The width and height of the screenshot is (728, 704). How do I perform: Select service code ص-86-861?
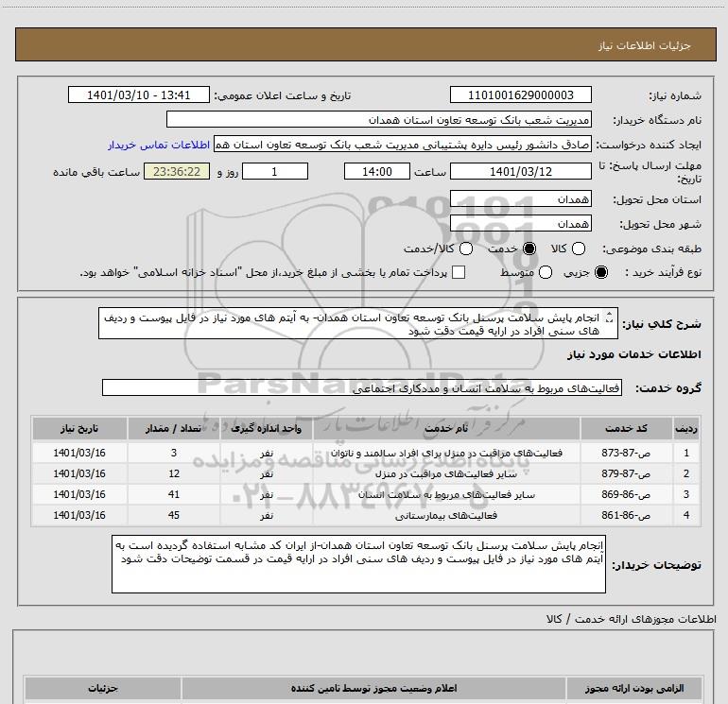pos(626,515)
